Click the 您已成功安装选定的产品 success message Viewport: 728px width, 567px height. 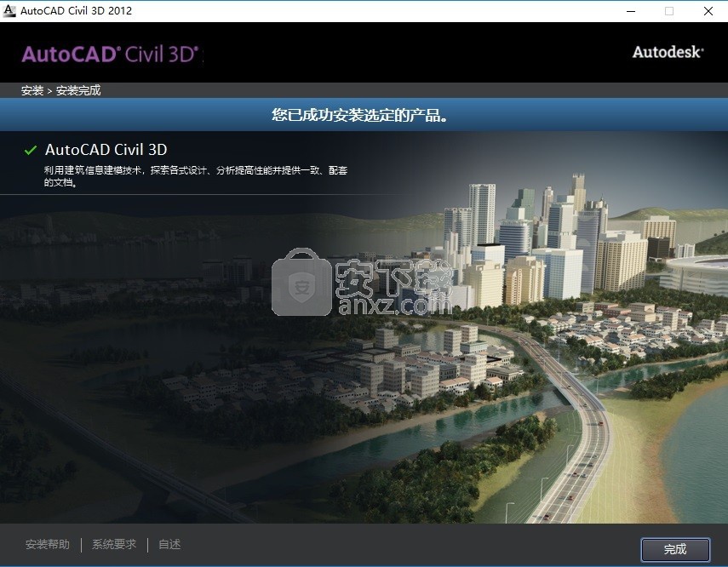tap(360, 115)
